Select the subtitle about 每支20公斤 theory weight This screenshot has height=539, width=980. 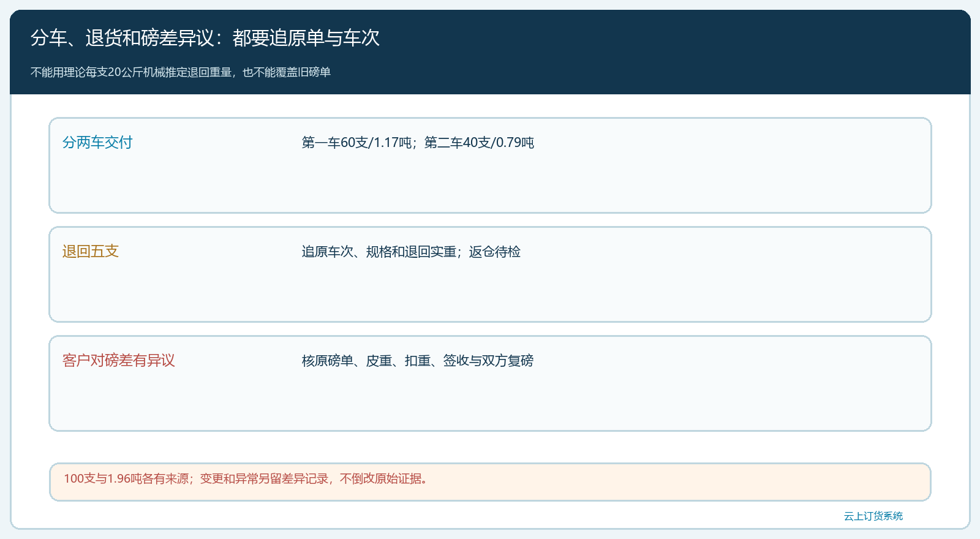[x=181, y=72]
